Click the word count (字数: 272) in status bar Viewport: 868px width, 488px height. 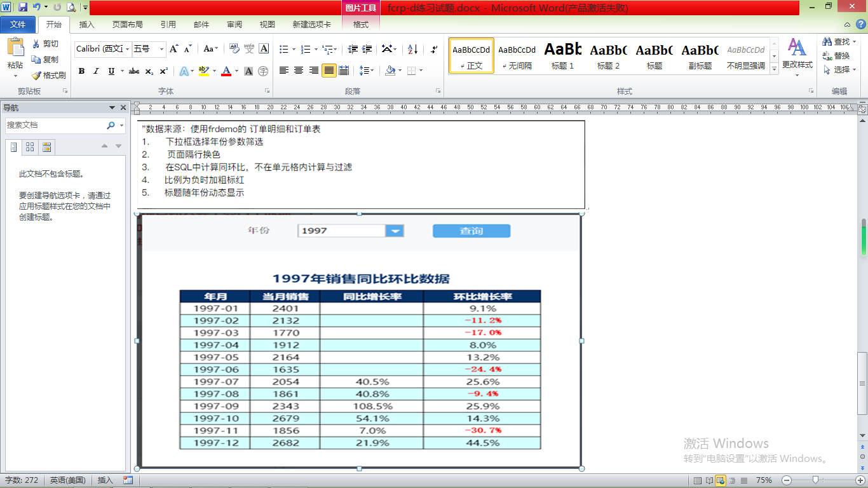coord(22,480)
